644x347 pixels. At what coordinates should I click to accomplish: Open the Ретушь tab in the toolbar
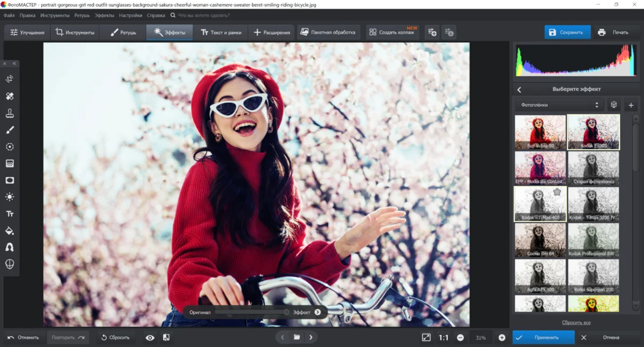tap(123, 32)
